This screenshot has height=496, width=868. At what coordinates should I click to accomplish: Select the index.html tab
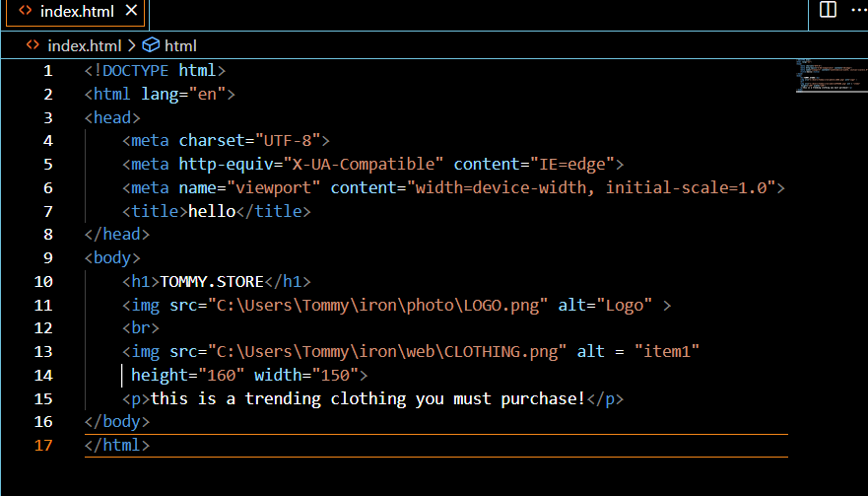[76, 12]
